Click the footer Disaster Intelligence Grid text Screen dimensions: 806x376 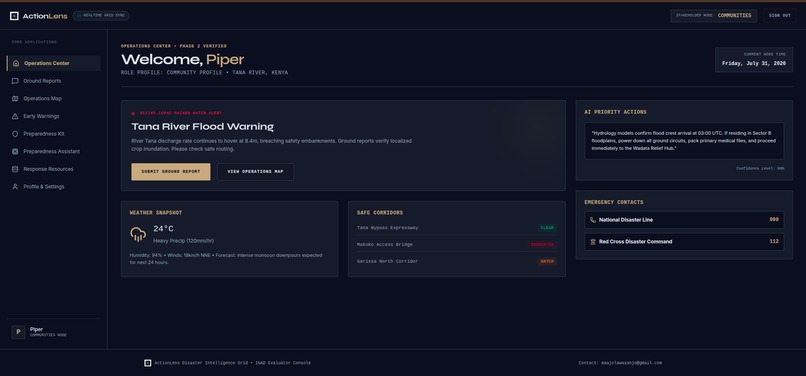tap(232, 363)
